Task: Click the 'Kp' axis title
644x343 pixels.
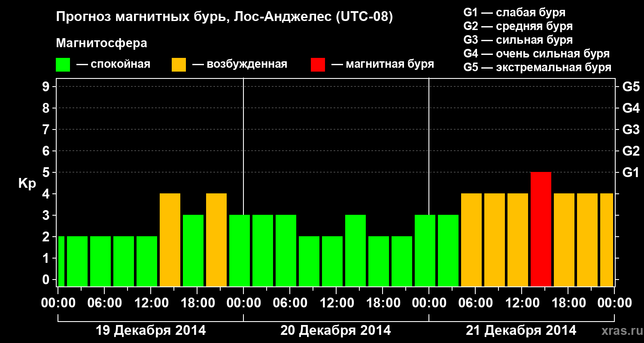Action: pyautogui.click(x=27, y=184)
